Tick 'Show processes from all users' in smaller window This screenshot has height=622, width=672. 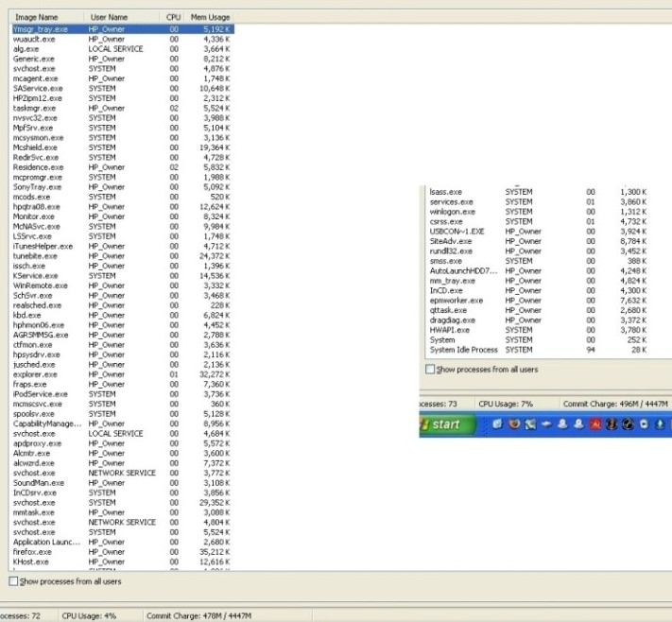431,369
